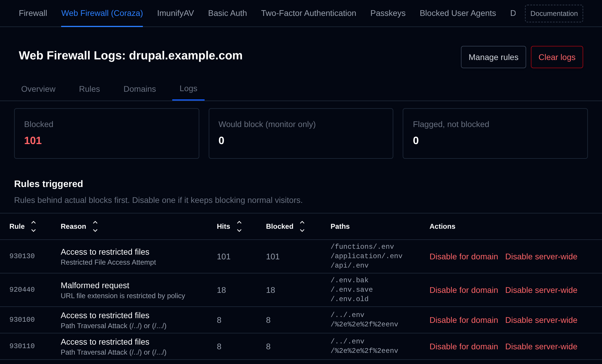This screenshot has width=602, height=364.
Task: Disable rule 930130 server-wide
Action: [541, 257]
